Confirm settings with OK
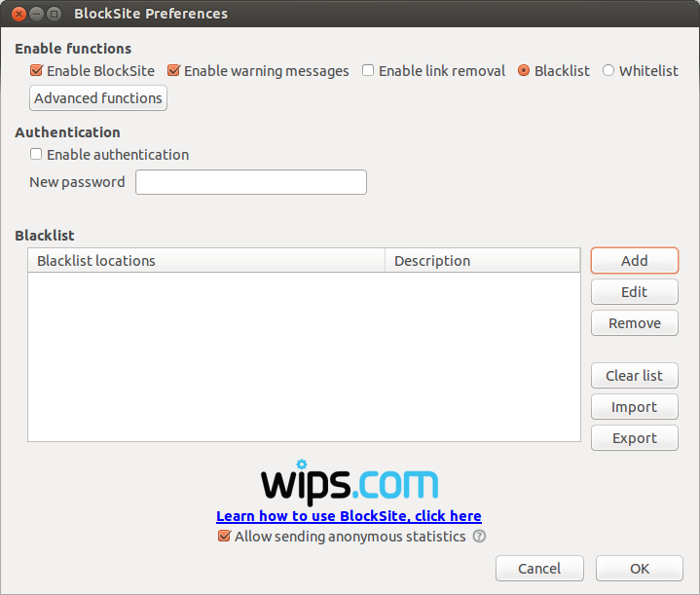The image size is (700, 595). (x=640, y=569)
